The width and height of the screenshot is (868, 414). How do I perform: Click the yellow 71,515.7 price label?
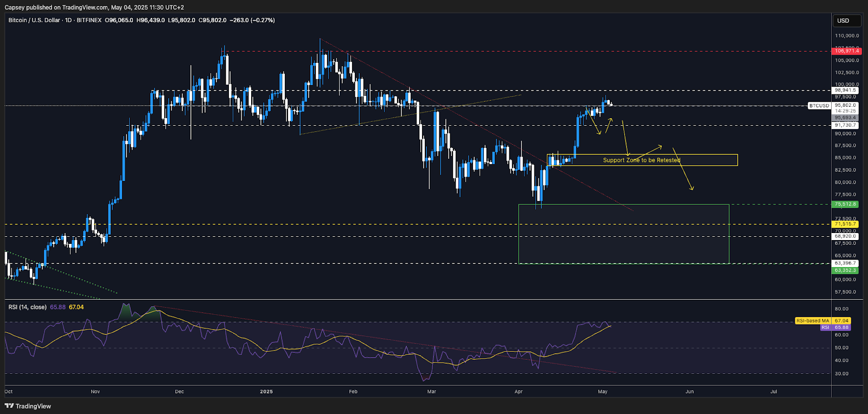(845, 224)
